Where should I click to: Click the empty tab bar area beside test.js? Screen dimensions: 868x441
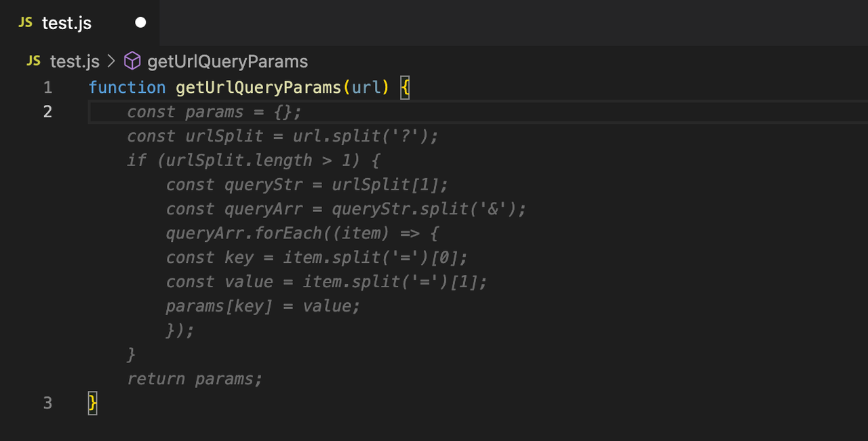513,23
